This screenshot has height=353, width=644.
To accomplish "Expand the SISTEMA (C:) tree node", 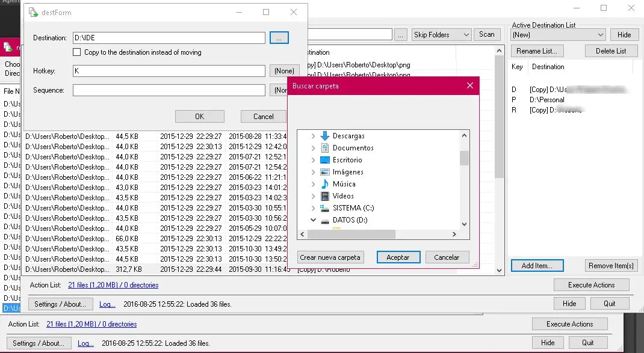I will [x=313, y=208].
